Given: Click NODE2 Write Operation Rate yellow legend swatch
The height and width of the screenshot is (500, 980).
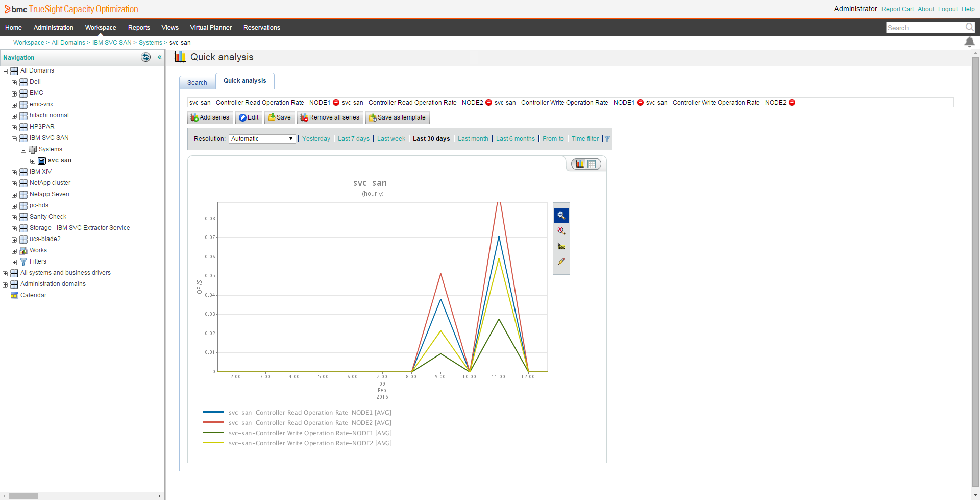Looking at the screenshot, I should click(x=213, y=443).
